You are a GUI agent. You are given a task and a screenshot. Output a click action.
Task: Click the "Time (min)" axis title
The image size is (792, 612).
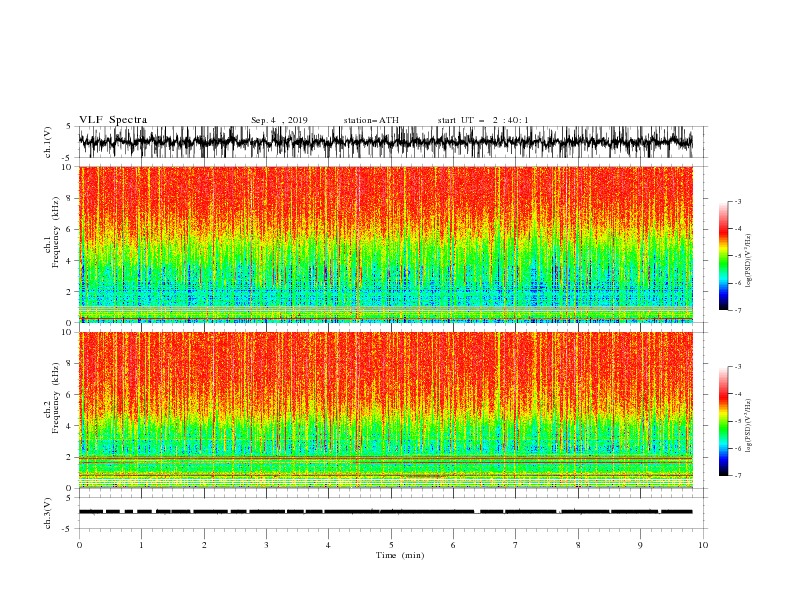click(x=400, y=555)
